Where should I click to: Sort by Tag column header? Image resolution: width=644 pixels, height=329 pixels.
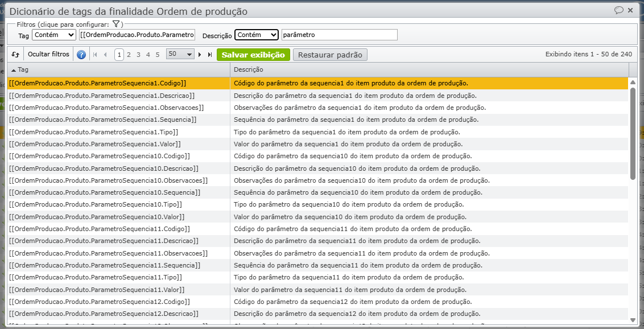point(119,70)
